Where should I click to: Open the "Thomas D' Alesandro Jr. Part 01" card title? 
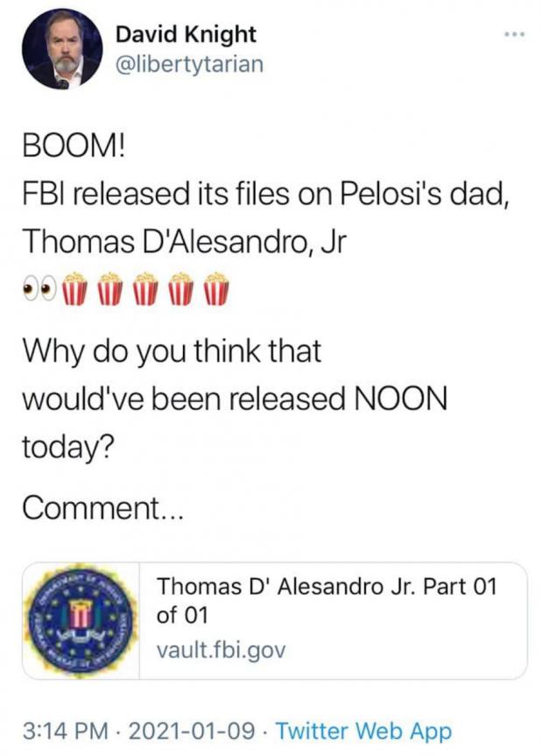click(326, 600)
